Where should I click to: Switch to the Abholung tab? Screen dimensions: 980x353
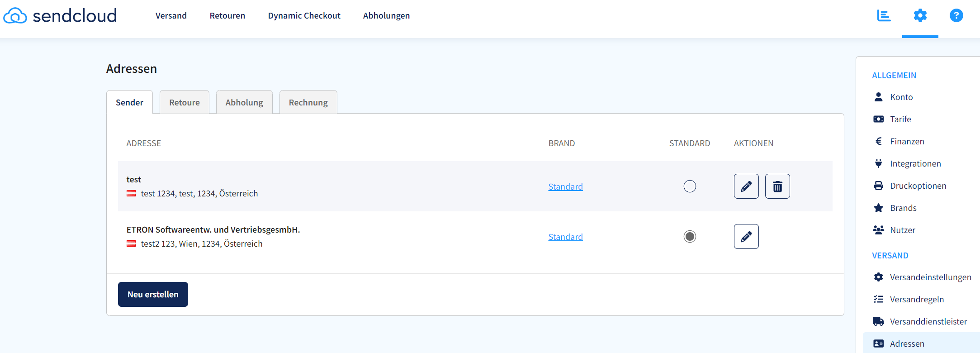244,103
